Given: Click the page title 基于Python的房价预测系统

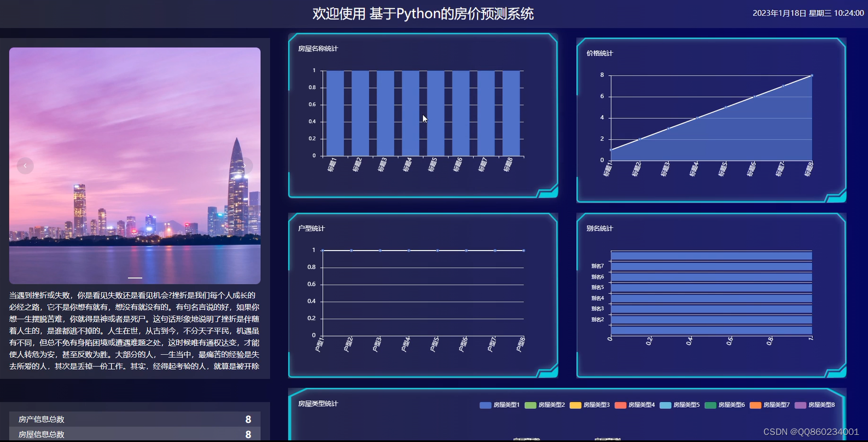Looking at the screenshot, I should (451, 14).
